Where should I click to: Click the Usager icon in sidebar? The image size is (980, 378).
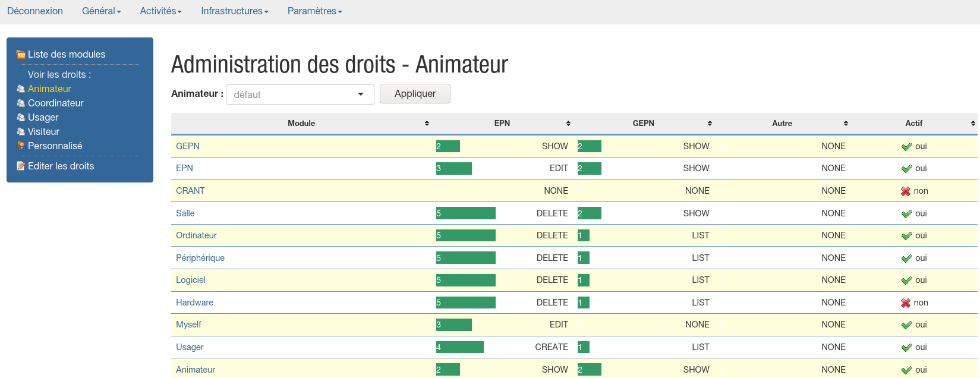[21, 118]
